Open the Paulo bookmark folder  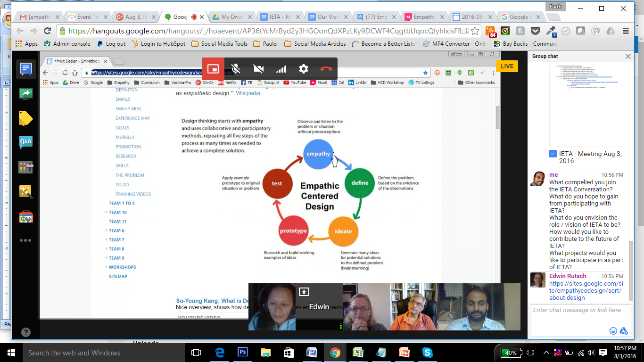(x=265, y=44)
